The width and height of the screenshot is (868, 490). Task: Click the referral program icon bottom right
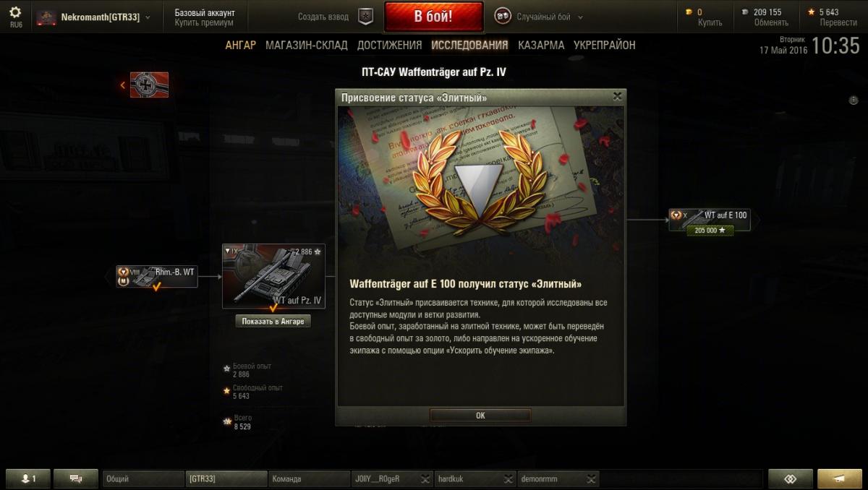pyautogui.click(x=791, y=478)
